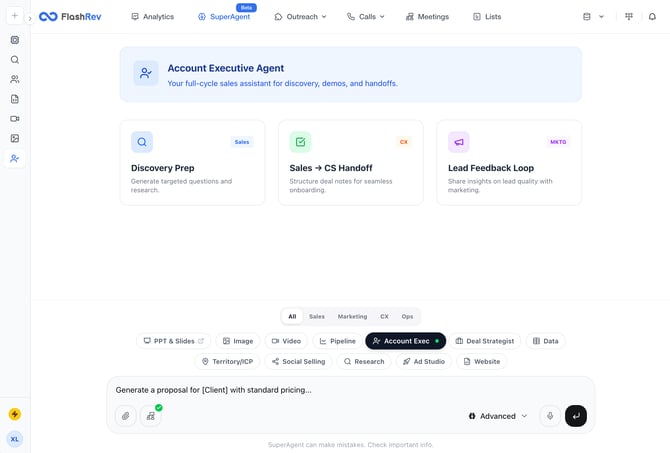Open the Discovery Prep card
Screen dimensions: 670x453
(x=192, y=163)
